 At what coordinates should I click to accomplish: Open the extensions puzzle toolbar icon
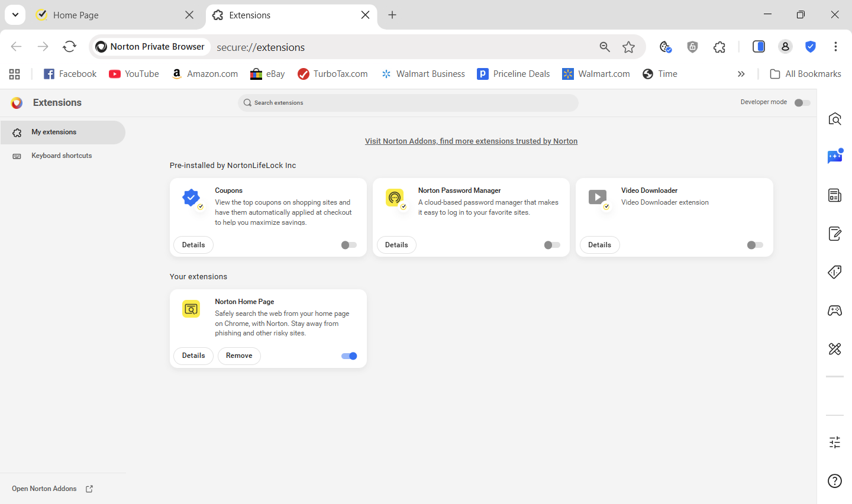tap(719, 47)
